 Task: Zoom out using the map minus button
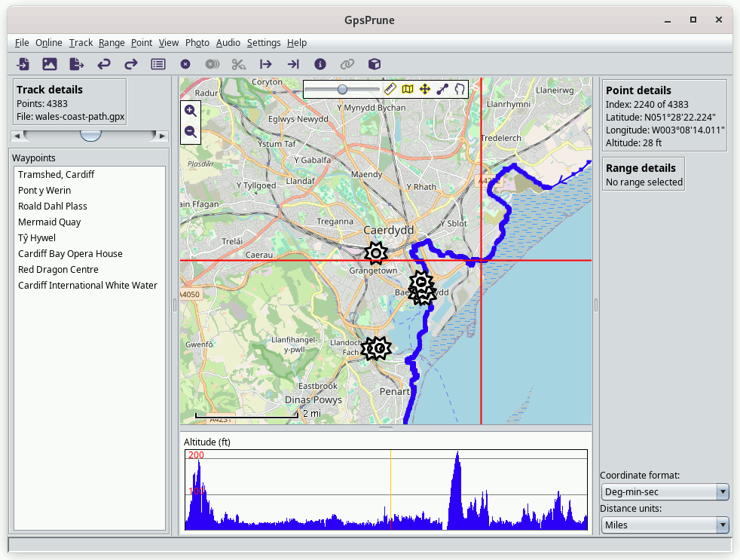[x=191, y=132]
